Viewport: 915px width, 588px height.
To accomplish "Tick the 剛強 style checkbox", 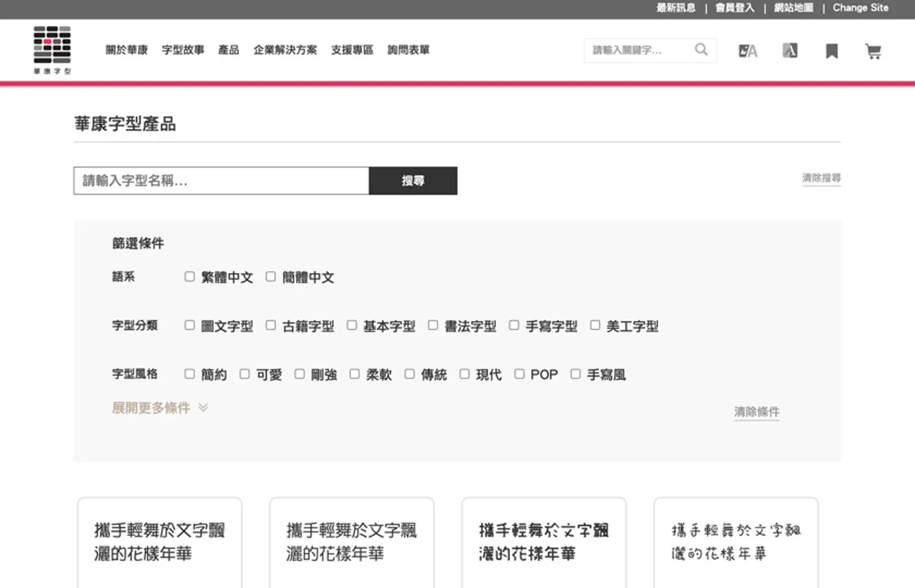I will [299, 374].
